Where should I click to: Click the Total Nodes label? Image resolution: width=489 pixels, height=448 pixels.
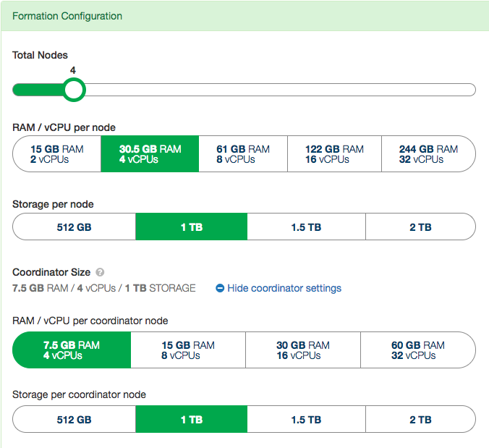40,55
